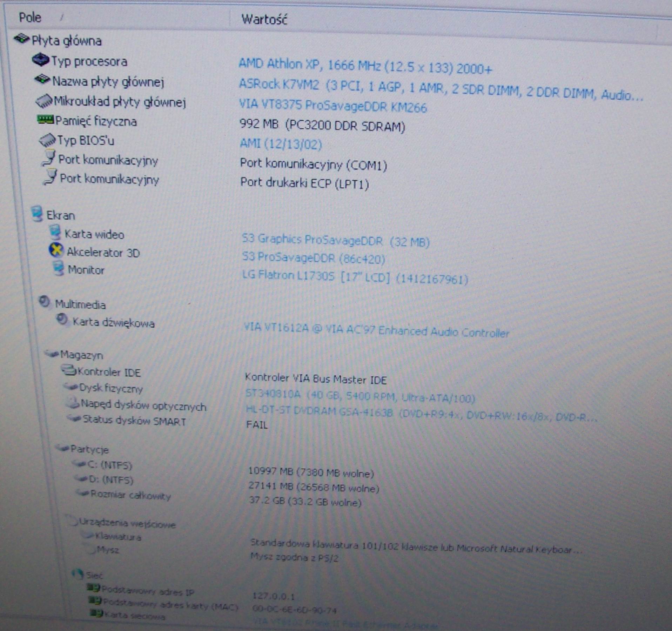This screenshot has width=672, height=631.
Task: Click the Karta wideo icon
Action: point(55,232)
